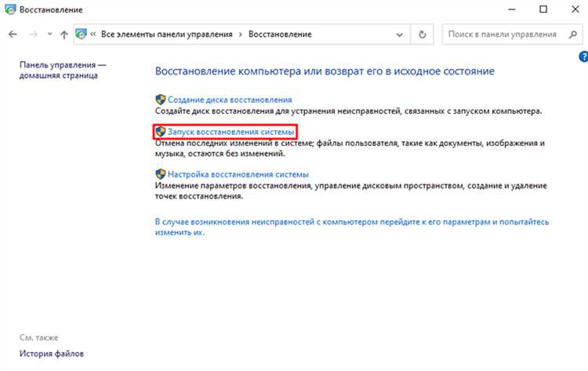The width and height of the screenshot is (588, 371).
Task: Click 'Все элементы панели управления' breadcrumb
Action: pos(167,35)
